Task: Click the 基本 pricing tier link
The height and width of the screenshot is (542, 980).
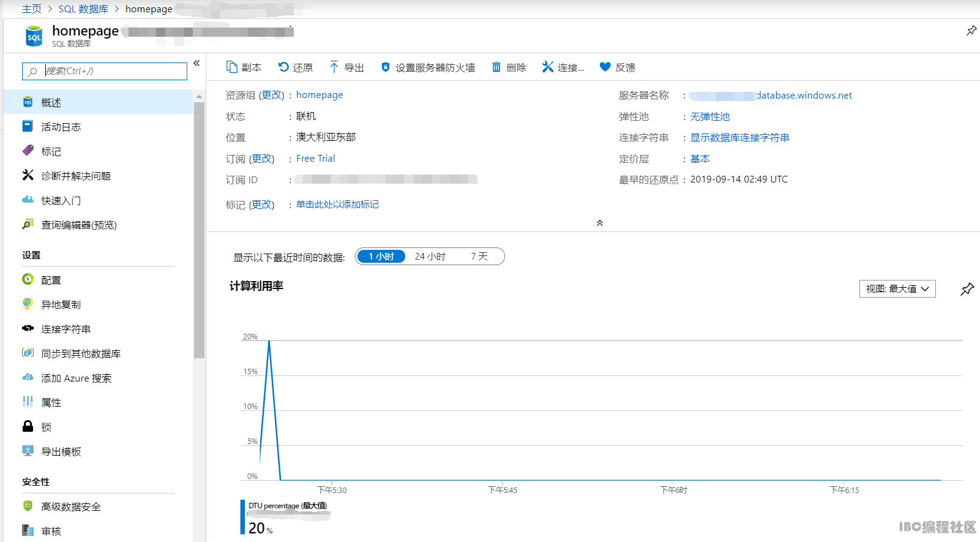Action: pyautogui.click(x=700, y=159)
